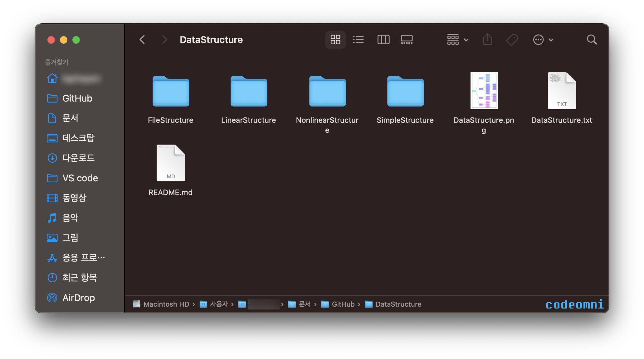The image size is (644, 359).
Task: Open AirDrop in the sidebar
Action: click(78, 298)
